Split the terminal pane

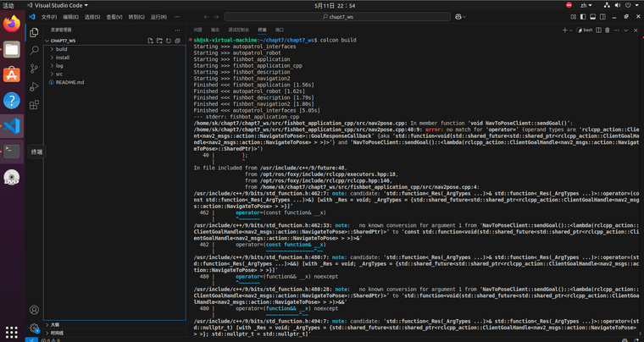coord(599,30)
